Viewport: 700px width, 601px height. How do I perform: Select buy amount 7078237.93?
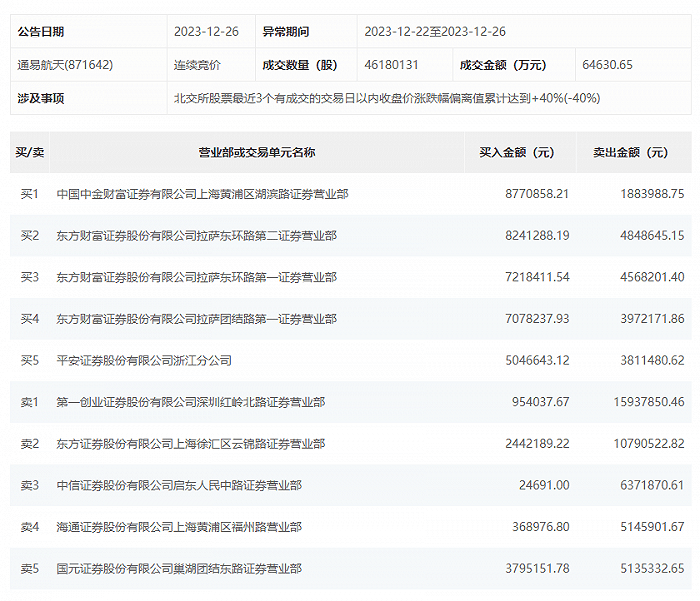tap(537, 319)
